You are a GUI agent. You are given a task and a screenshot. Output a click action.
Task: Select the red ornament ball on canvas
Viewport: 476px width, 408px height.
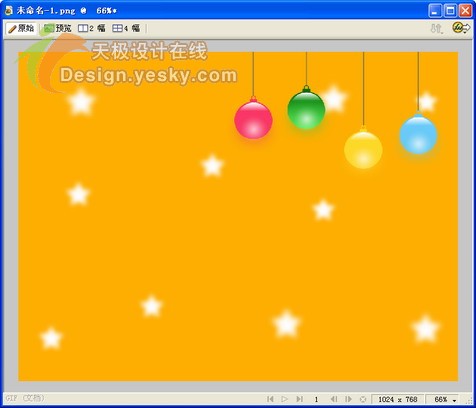[253, 120]
